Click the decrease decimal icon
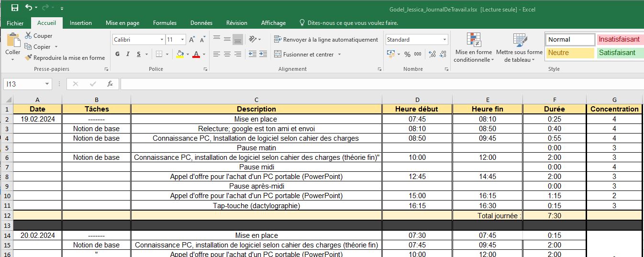This screenshot has width=644, height=257. 444,54
